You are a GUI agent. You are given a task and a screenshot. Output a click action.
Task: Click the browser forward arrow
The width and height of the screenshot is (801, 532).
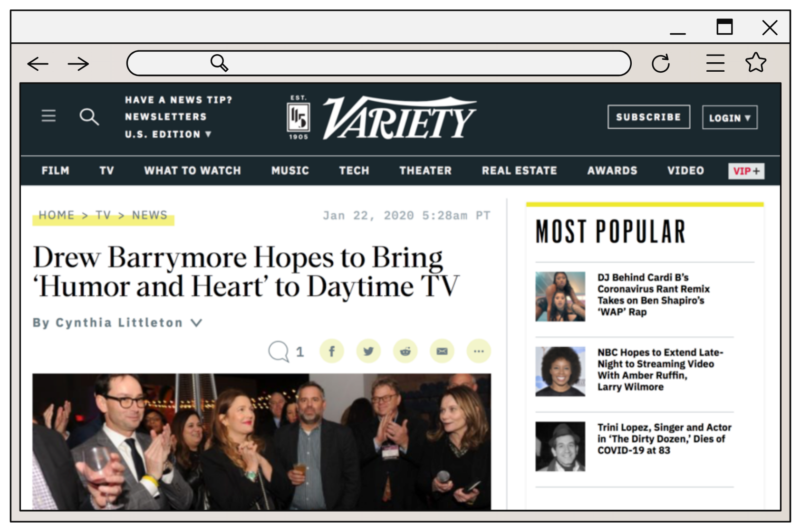coord(78,64)
